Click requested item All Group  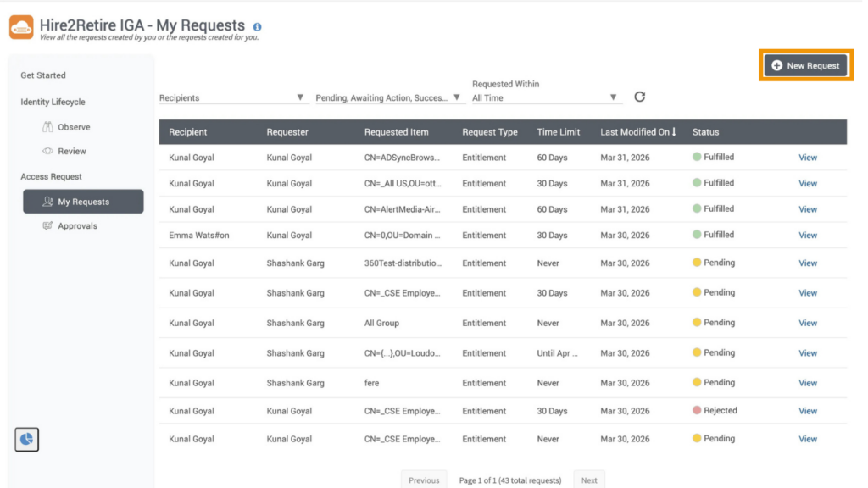pos(381,323)
